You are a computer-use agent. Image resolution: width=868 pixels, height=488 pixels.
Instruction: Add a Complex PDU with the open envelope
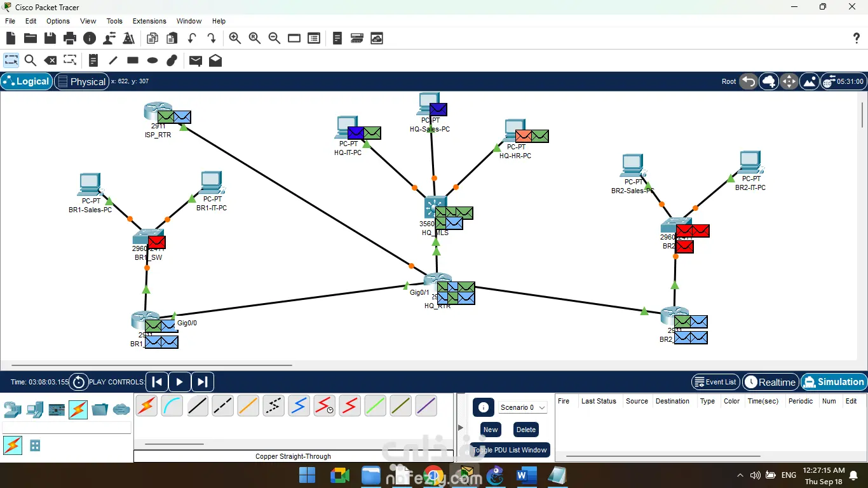tap(215, 60)
